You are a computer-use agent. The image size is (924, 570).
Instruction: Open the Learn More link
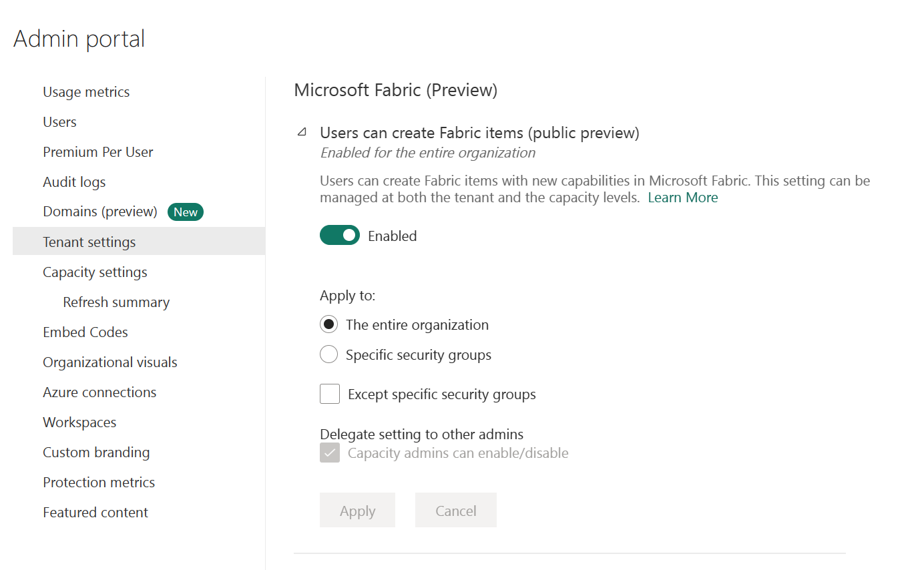tap(683, 198)
